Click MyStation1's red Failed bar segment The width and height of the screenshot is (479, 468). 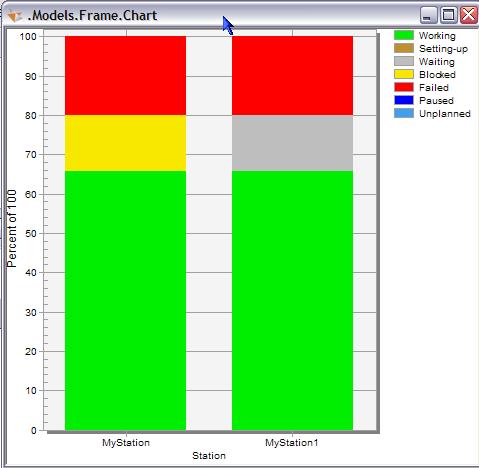[x=292, y=76]
